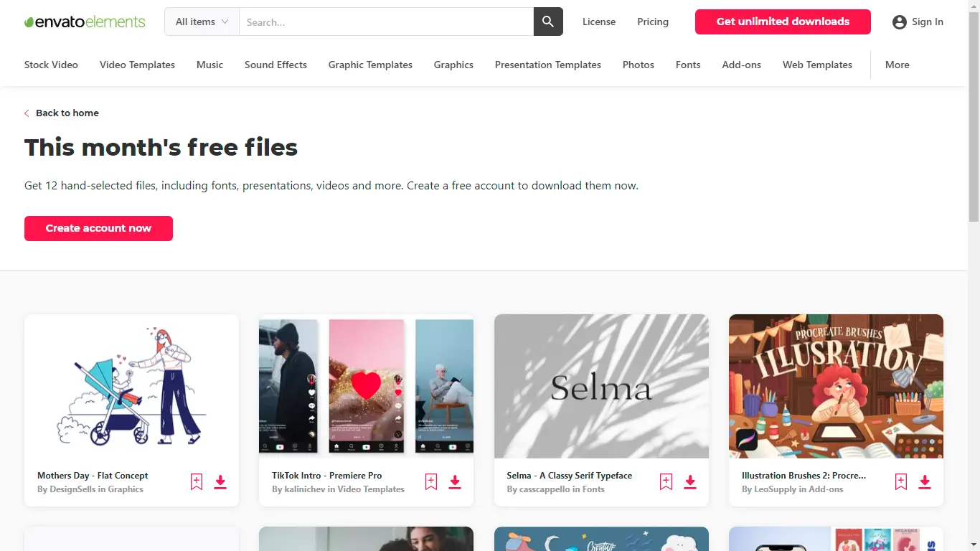Click the scrollbar up arrow

pos(974,6)
